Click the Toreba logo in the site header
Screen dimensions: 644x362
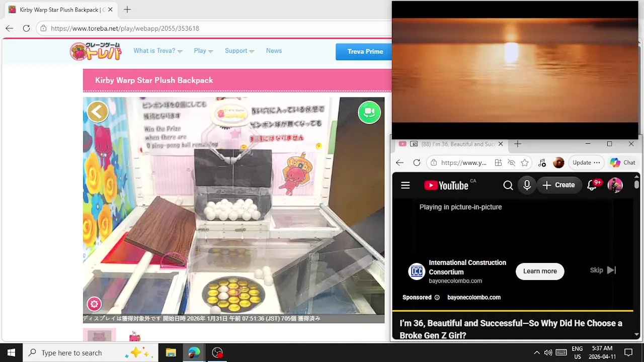pyautogui.click(x=96, y=51)
